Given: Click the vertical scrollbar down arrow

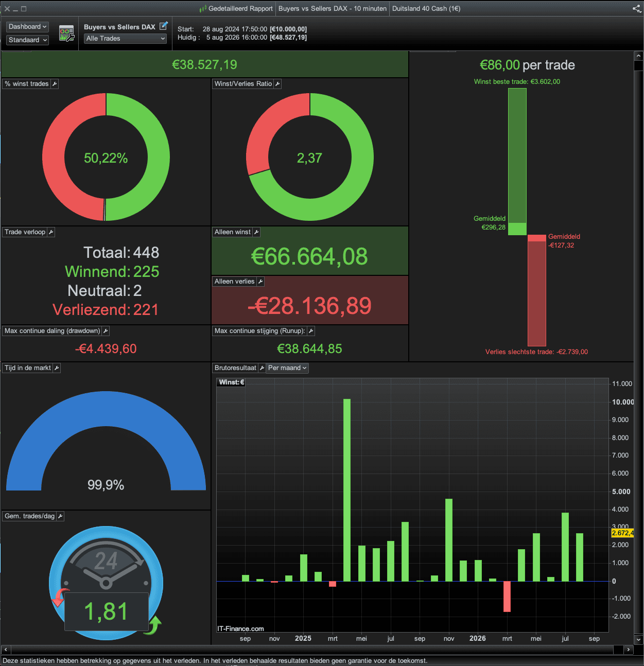Looking at the screenshot, I should click(x=638, y=640).
